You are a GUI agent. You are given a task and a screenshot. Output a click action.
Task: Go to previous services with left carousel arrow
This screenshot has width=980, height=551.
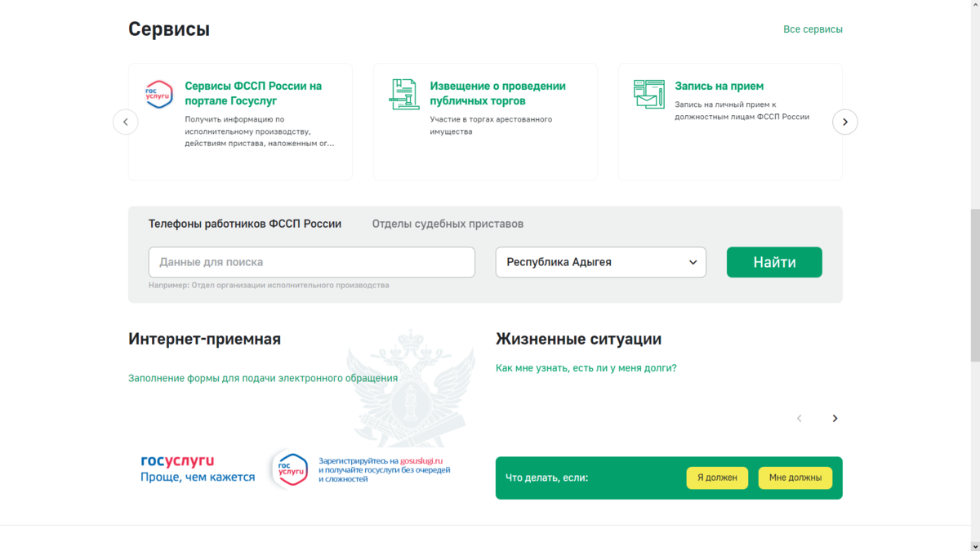[x=126, y=122]
